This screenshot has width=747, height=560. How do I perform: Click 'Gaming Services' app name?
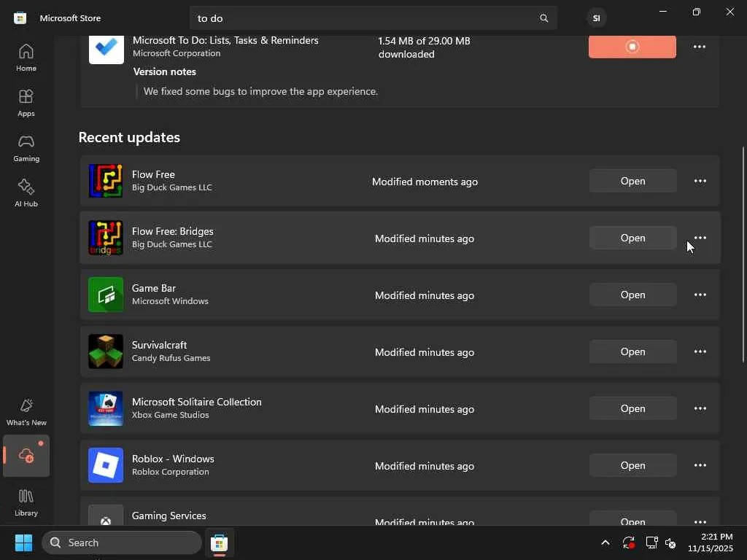pyautogui.click(x=169, y=516)
